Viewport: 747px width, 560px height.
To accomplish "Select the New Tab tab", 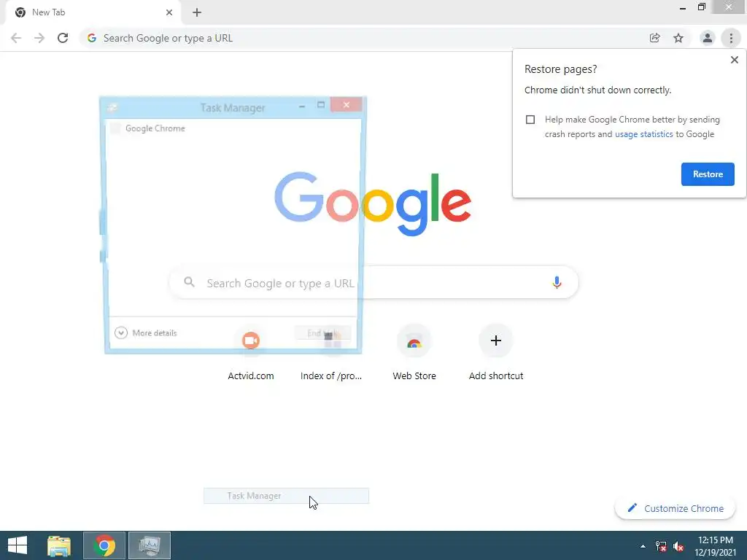I will coord(93,12).
